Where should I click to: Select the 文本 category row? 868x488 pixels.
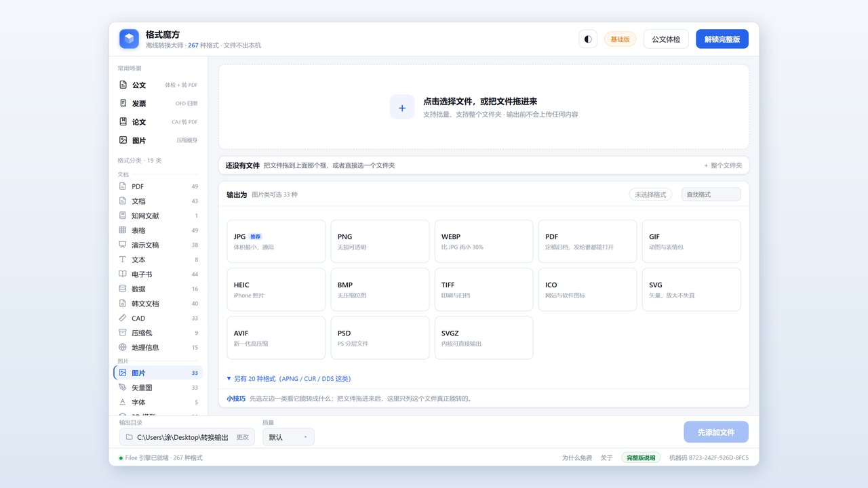click(x=158, y=260)
